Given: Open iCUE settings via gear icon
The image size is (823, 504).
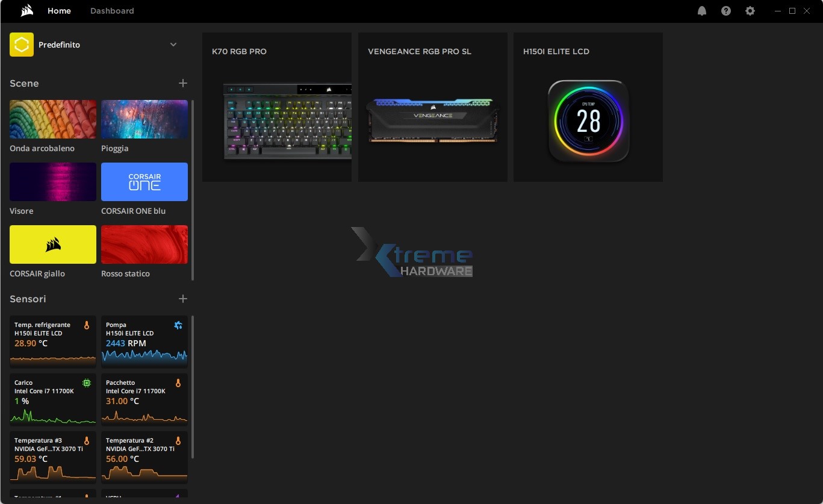Looking at the screenshot, I should [750, 10].
